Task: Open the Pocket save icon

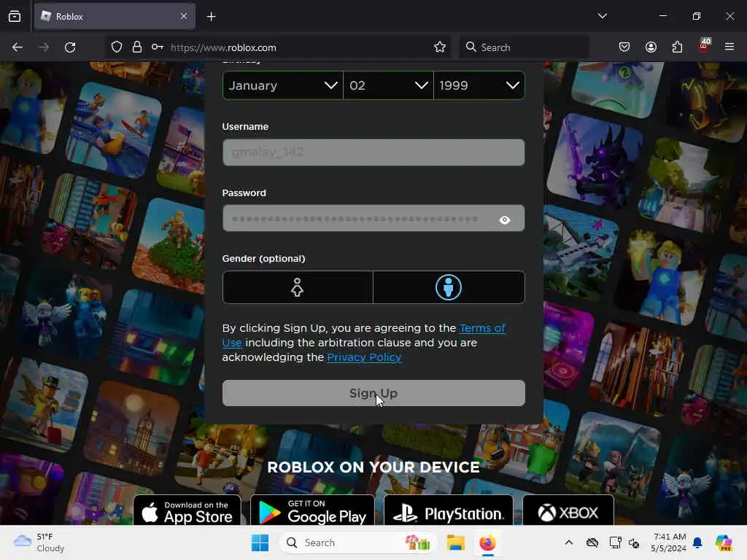Action: pos(624,47)
